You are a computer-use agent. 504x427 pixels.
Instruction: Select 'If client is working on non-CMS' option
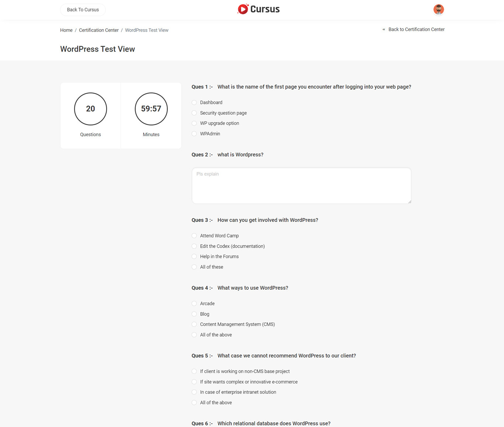point(194,371)
